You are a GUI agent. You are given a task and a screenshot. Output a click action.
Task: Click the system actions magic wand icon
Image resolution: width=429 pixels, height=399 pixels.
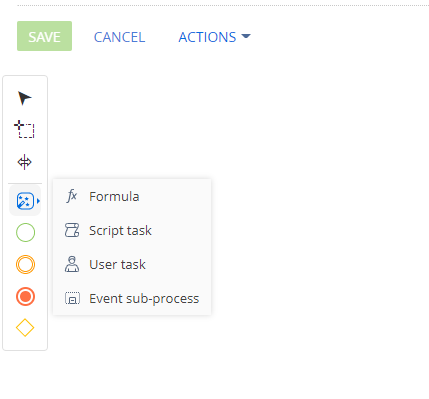click(x=25, y=201)
